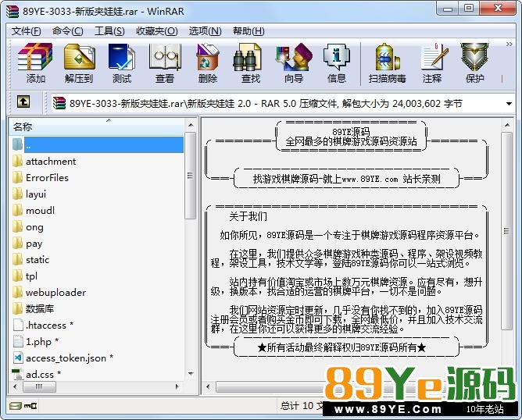Click the comment pane scroll up arrow
The image size is (522, 420).
(507, 126)
